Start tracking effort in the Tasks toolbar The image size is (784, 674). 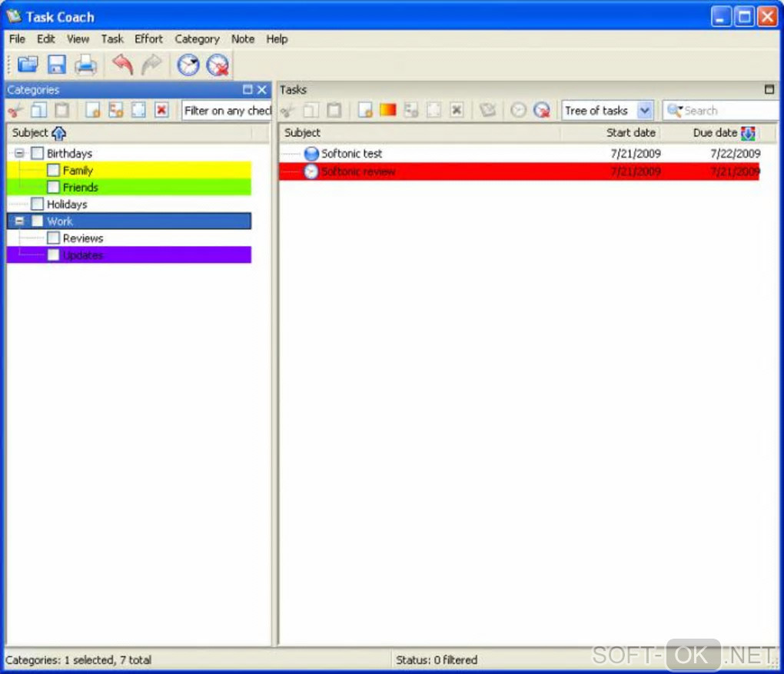click(x=519, y=110)
